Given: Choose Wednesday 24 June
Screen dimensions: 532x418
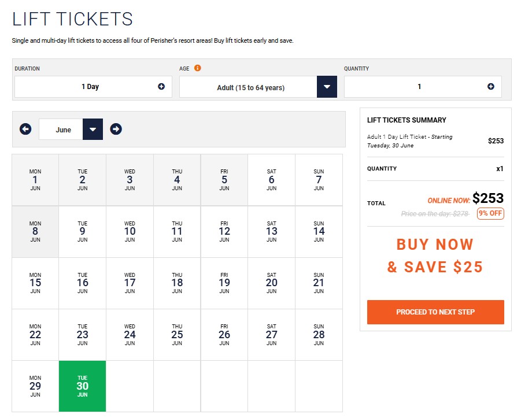Looking at the screenshot, I should click(130, 335).
